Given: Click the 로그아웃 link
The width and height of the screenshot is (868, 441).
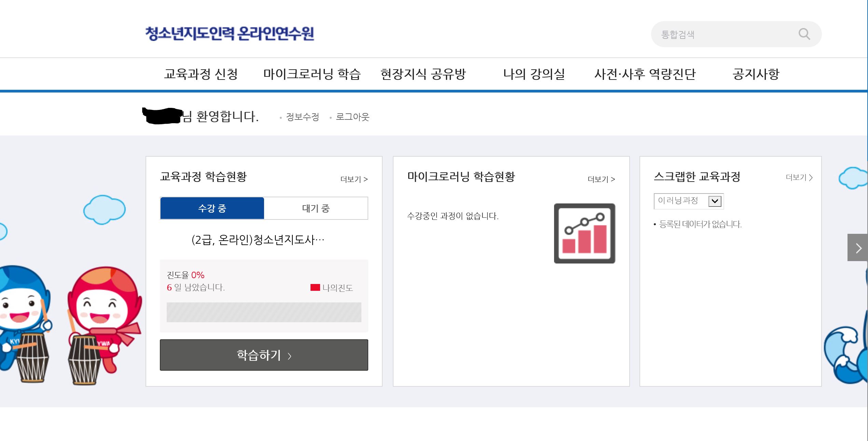Looking at the screenshot, I should point(353,117).
